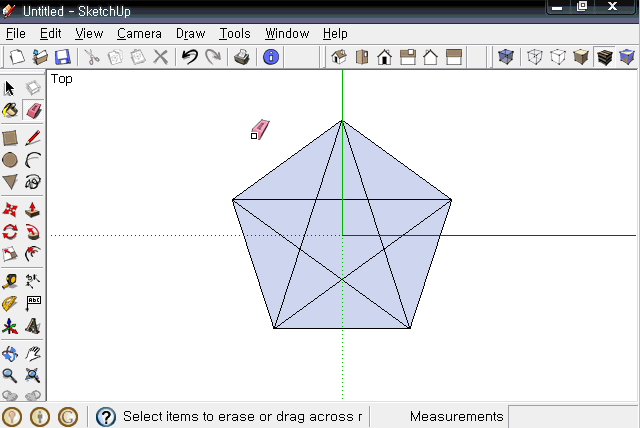Select the Orbit tool

10,354
